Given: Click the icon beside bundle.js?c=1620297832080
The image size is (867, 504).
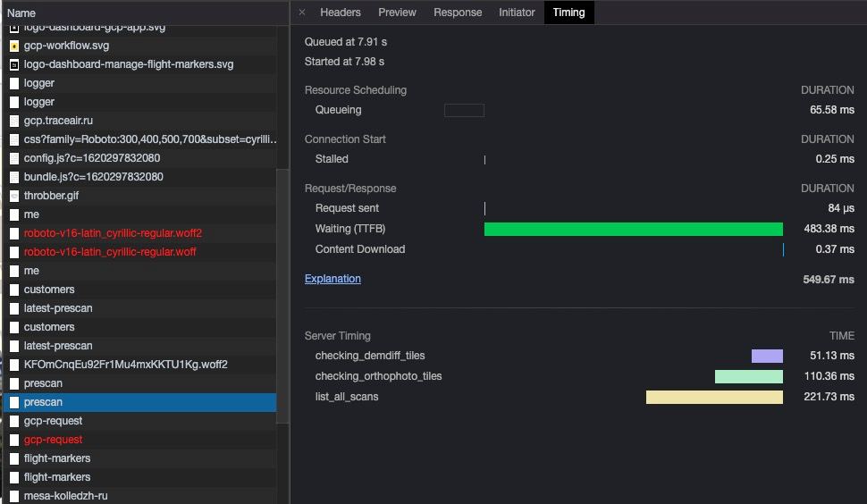Looking at the screenshot, I should (14, 178).
